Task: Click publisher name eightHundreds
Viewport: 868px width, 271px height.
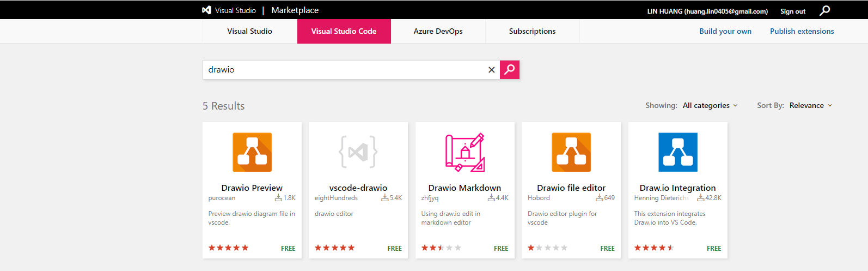Action: click(x=337, y=198)
